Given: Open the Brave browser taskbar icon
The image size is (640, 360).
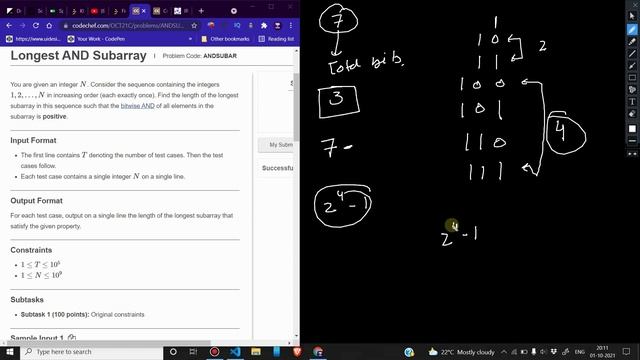Looking at the screenshot, I should 297,352.
